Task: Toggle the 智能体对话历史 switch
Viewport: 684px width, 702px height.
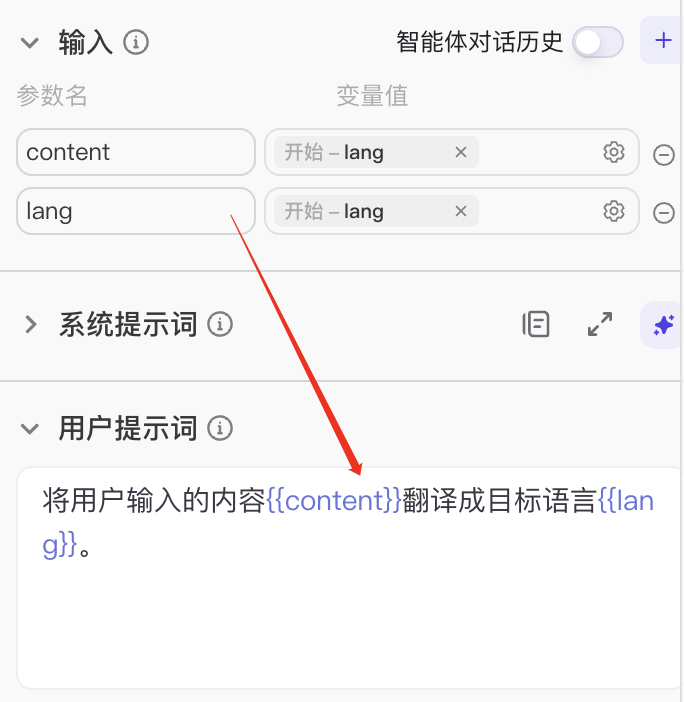Action: point(598,43)
